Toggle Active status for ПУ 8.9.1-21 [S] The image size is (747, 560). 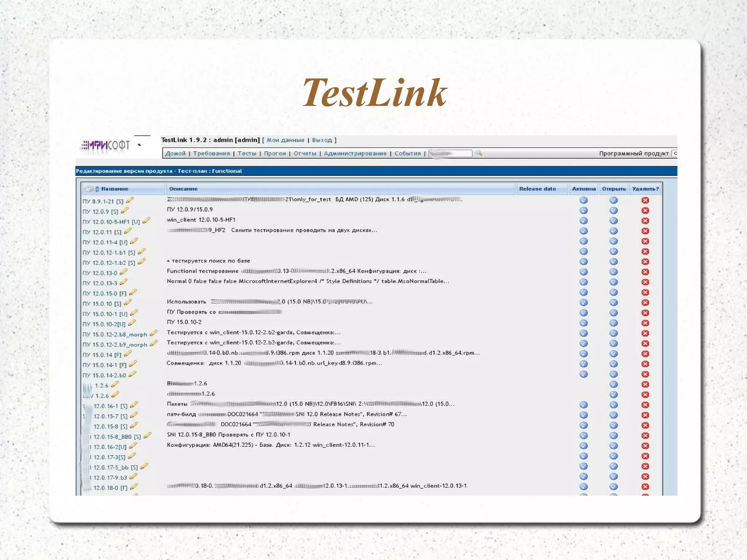coord(583,200)
